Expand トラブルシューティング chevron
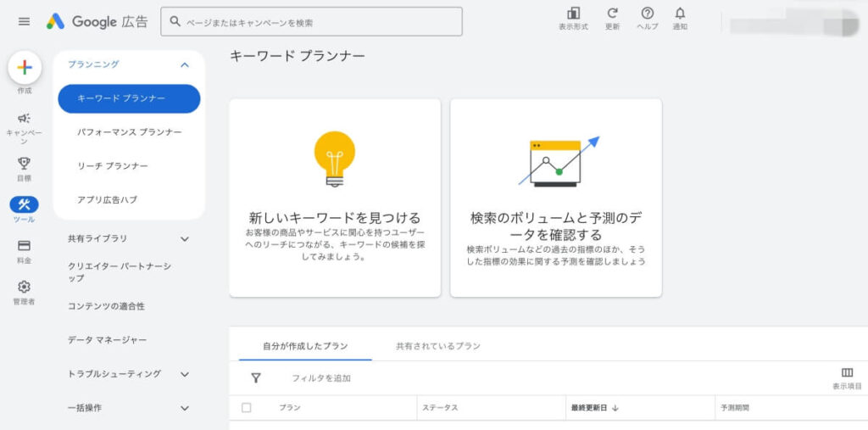 click(185, 374)
